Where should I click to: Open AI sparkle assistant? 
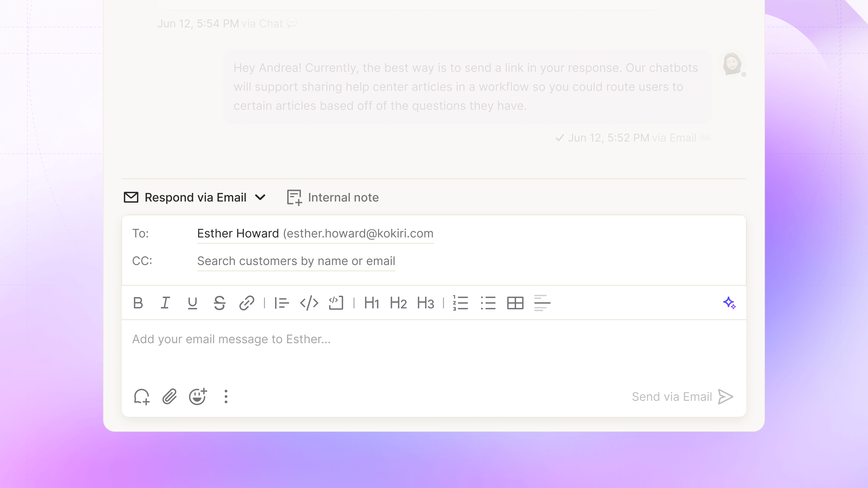729,303
